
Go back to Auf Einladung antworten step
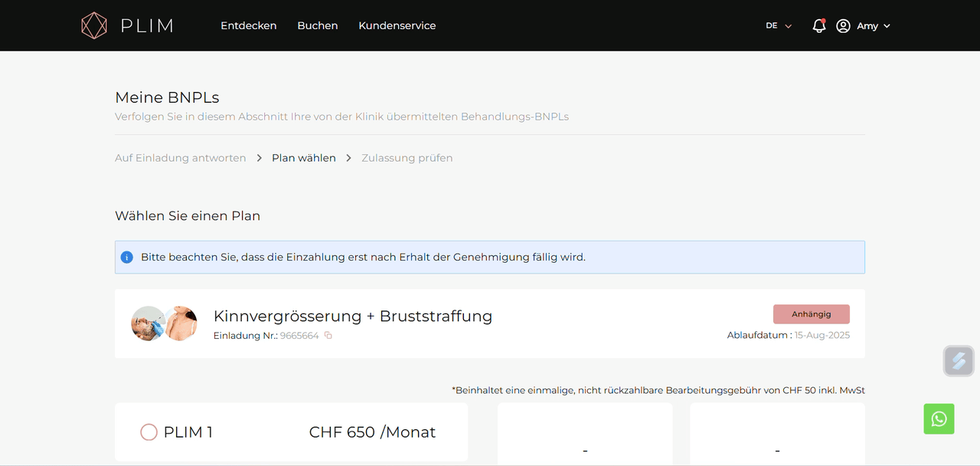181,158
